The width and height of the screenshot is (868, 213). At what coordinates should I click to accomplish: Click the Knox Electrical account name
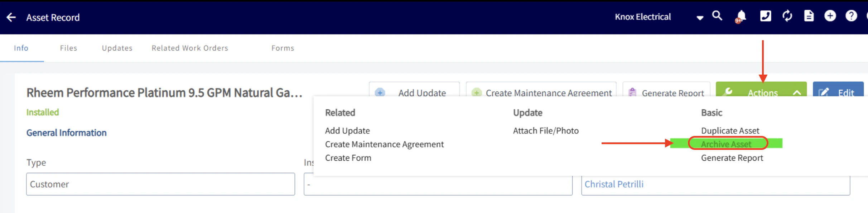coord(643,17)
